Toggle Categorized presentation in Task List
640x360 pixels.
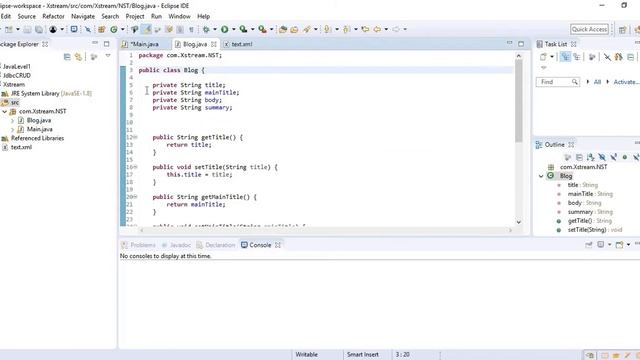pyautogui.click(x=565, y=57)
